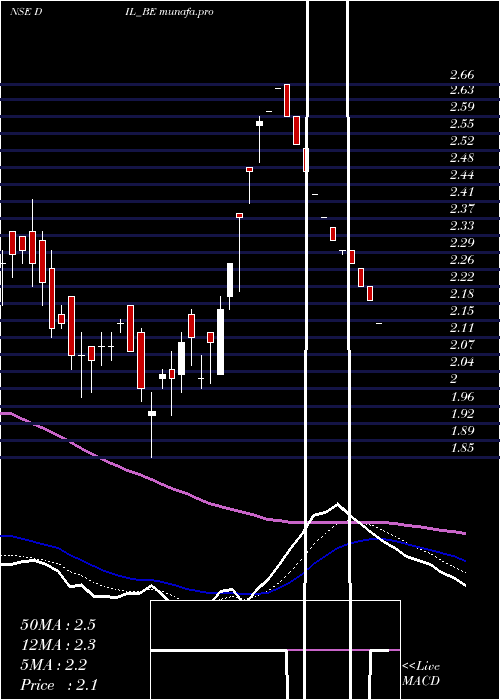This screenshot has width=500, height=700.
Task: Click the 5MA : 2.2 label
Action: pyautogui.click(x=54, y=665)
